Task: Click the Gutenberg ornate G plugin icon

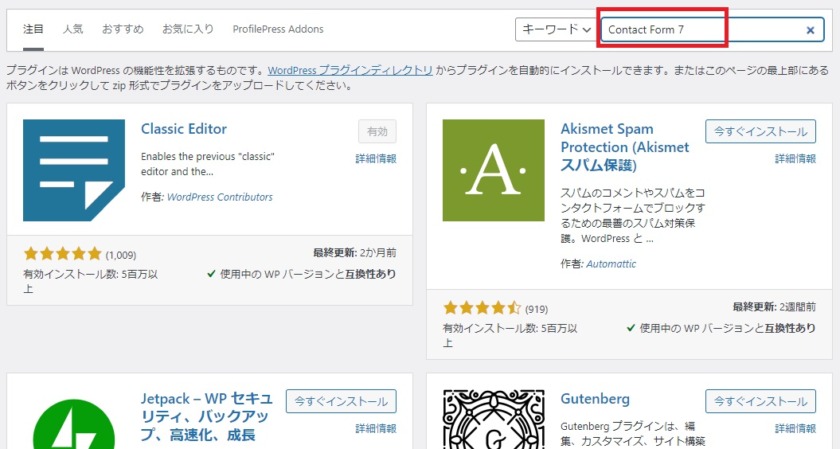Action: click(x=493, y=420)
